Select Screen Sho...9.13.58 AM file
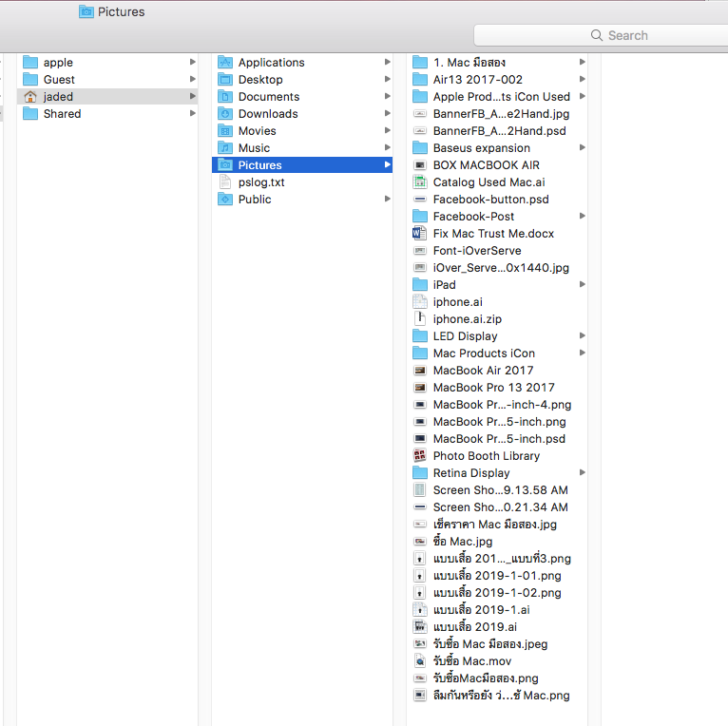Image resolution: width=728 pixels, height=726 pixels. [499, 489]
